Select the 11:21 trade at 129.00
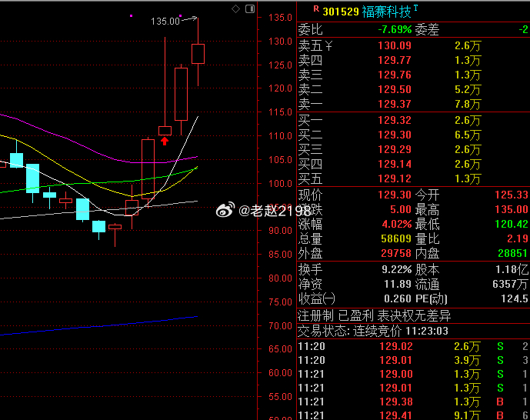 tap(413, 374)
